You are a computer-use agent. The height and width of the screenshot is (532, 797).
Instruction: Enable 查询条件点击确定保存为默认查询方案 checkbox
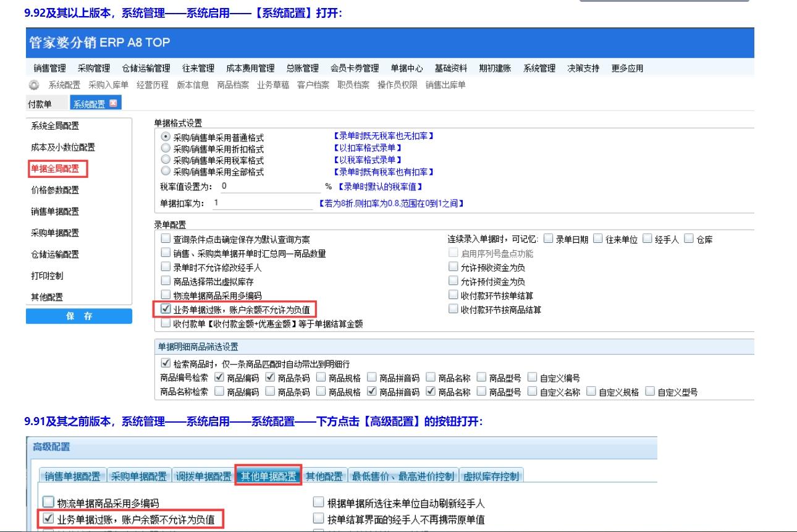[x=165, y=239]
